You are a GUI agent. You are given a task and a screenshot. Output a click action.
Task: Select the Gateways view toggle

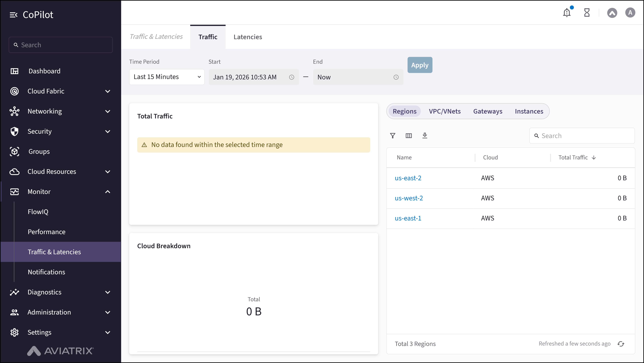point(487,111)
